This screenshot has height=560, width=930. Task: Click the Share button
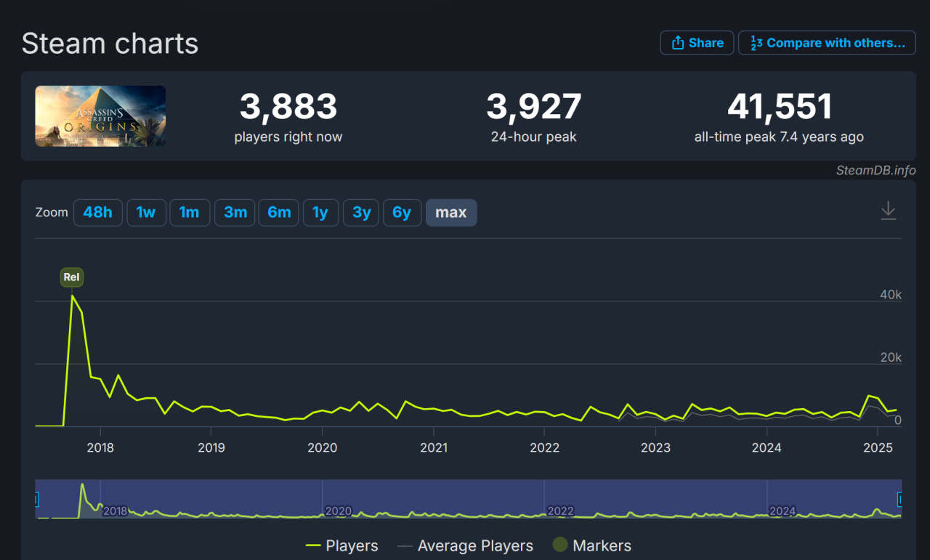697,43
